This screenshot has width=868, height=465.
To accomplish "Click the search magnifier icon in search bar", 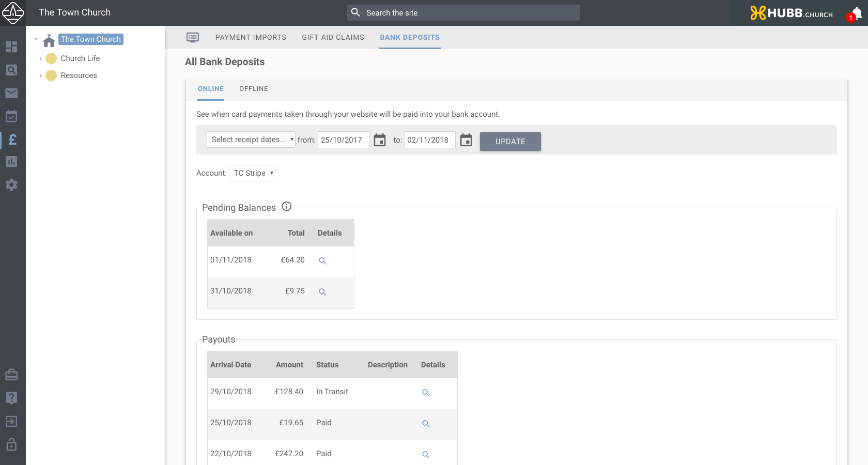I will pos(355,12).
